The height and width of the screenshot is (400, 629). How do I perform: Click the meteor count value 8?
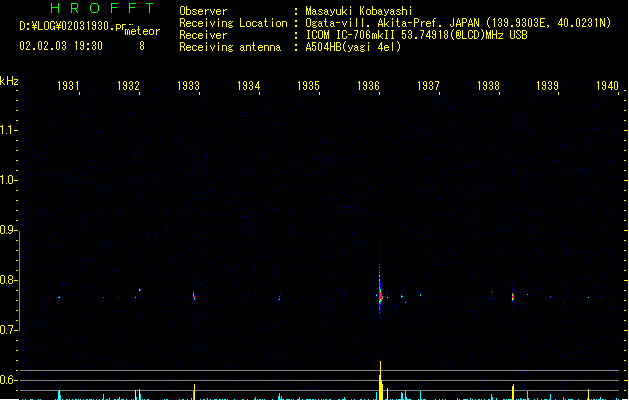tap(142, 46)
